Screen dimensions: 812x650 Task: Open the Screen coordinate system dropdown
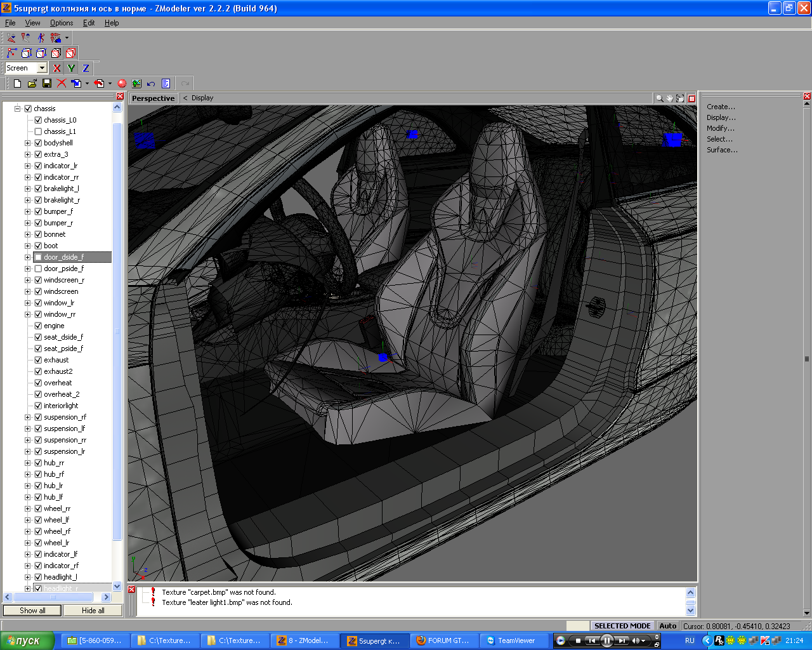tap(42, 68)
